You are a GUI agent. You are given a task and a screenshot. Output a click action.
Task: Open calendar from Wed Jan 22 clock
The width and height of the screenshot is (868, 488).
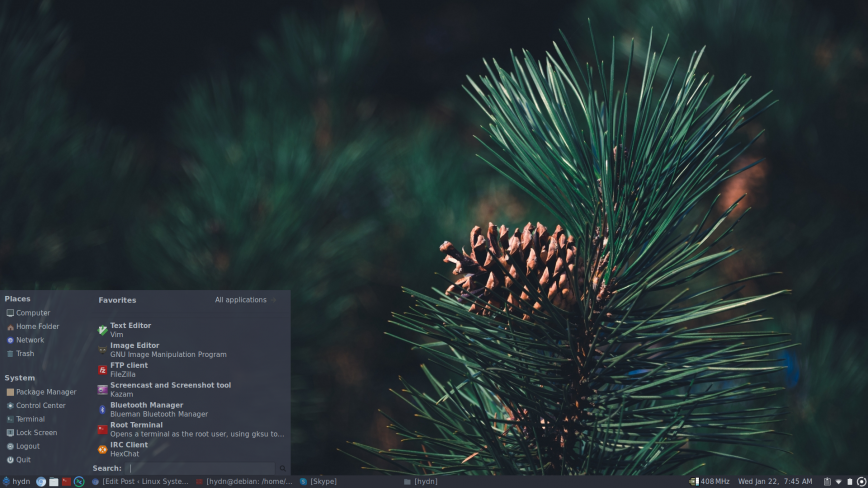[x=775, y=481]
